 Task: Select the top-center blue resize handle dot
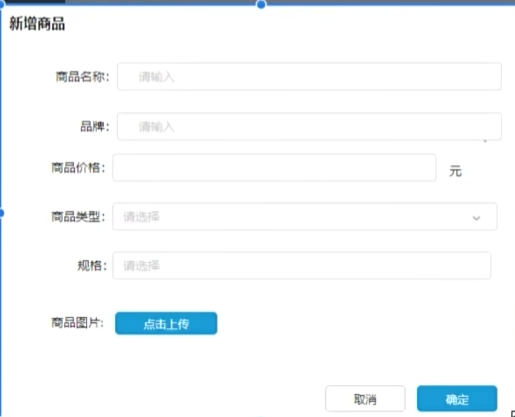point(261,4)
